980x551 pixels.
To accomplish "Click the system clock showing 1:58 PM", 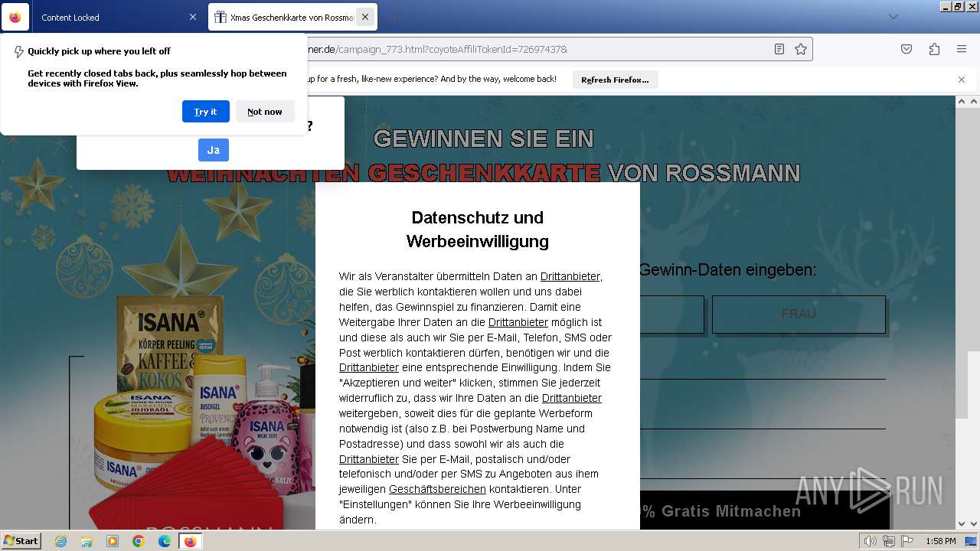I will click(x=940, y=541).
